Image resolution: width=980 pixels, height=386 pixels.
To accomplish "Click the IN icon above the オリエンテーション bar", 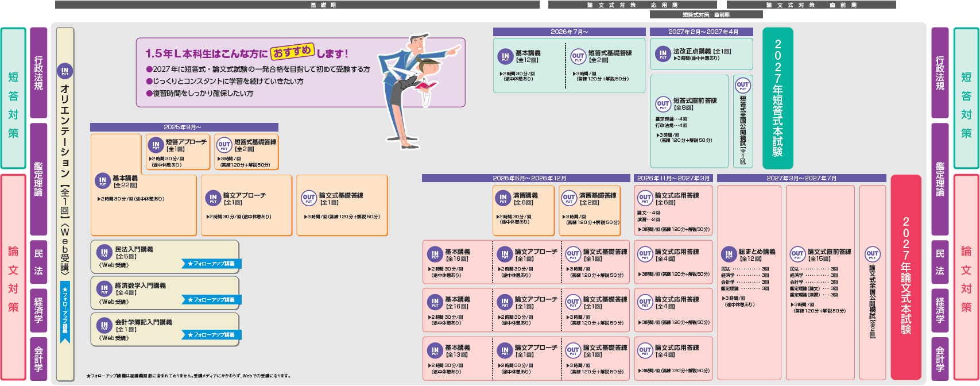I will [65, 71].
